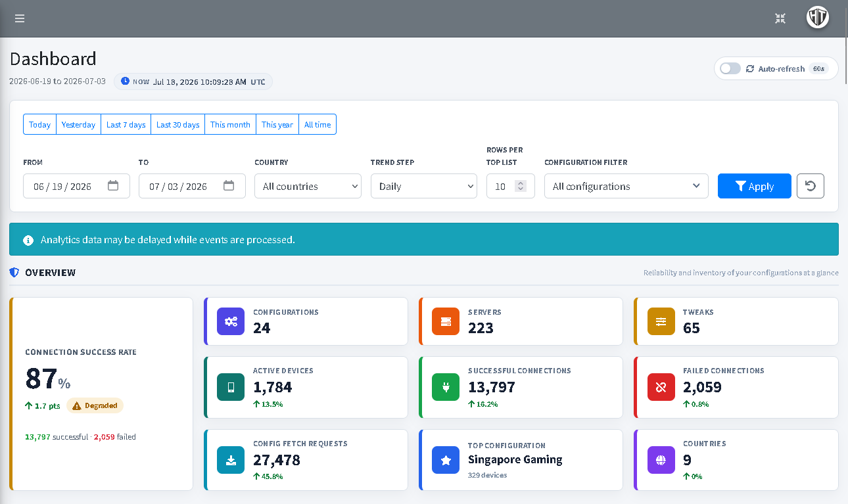The width and height of the screenshot is (848, 504).
Task: Click the Top Configuration star icon
Action: tap(446, 460)
